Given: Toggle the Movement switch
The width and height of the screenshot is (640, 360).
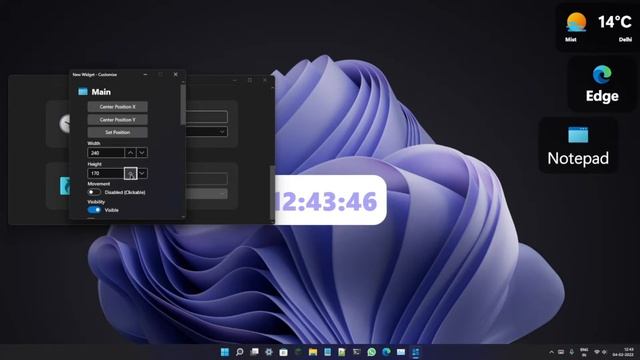Looking at the screenshot, I should pyautogui.click(x=94, y=192).
